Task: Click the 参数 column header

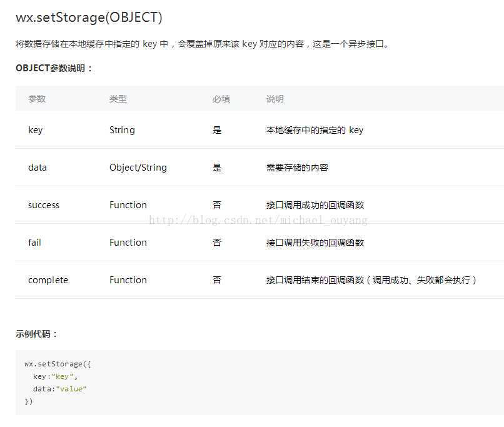Action: 37,99
